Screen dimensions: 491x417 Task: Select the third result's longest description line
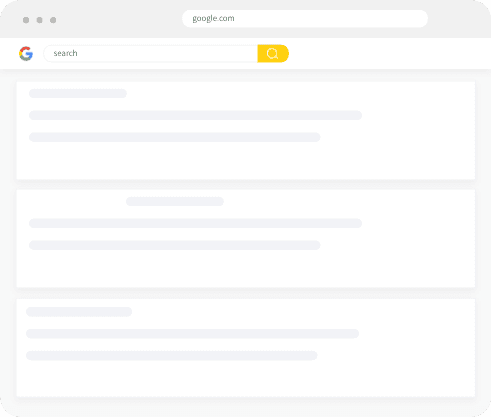point(192,334)
